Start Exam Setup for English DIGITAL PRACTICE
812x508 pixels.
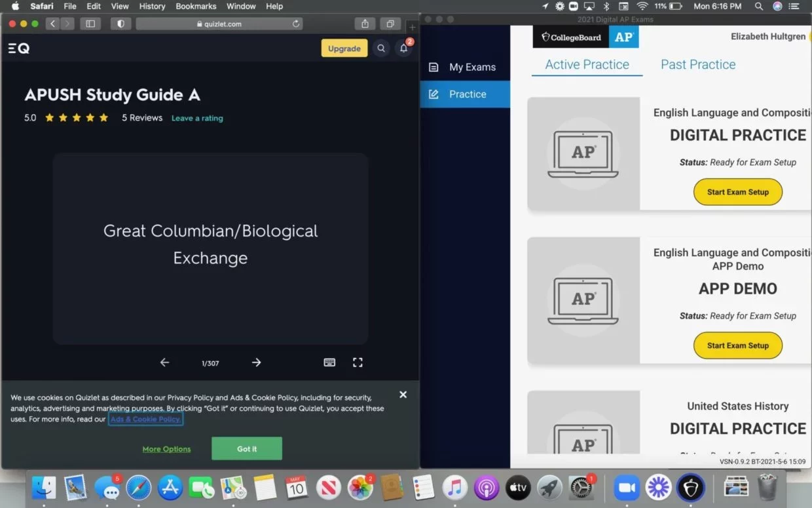tap(738, 192)
